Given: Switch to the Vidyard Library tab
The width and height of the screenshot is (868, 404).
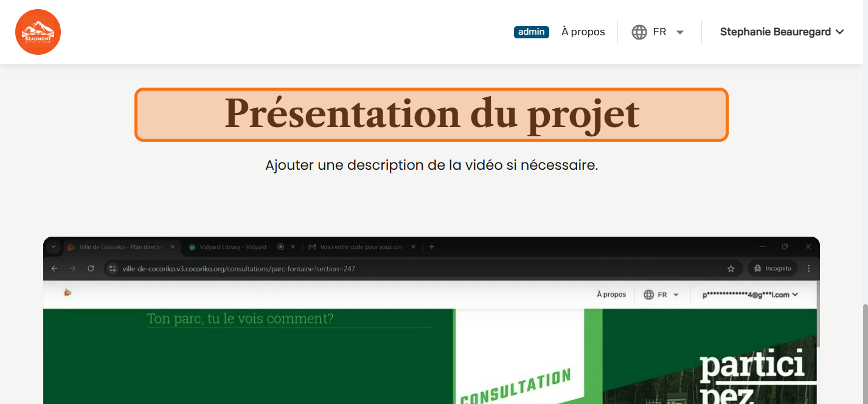Looking at the screenshot, I should 231,247.
